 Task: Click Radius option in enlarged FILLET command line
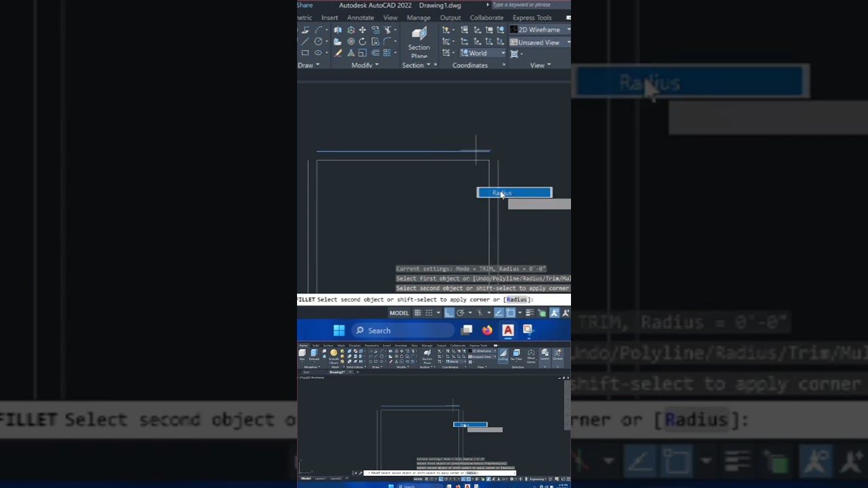[516, 300]
